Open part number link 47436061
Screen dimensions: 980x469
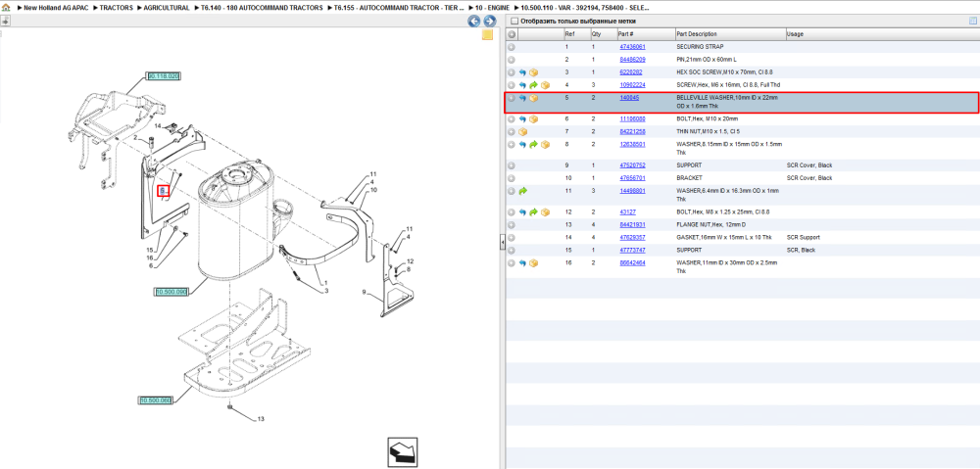pyautogui.click(x=632, y=47)
